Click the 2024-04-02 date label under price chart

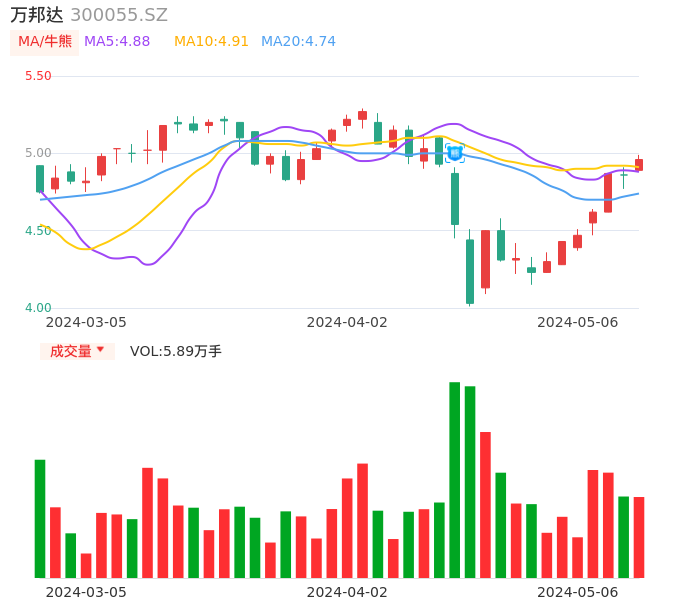(346, 322)
